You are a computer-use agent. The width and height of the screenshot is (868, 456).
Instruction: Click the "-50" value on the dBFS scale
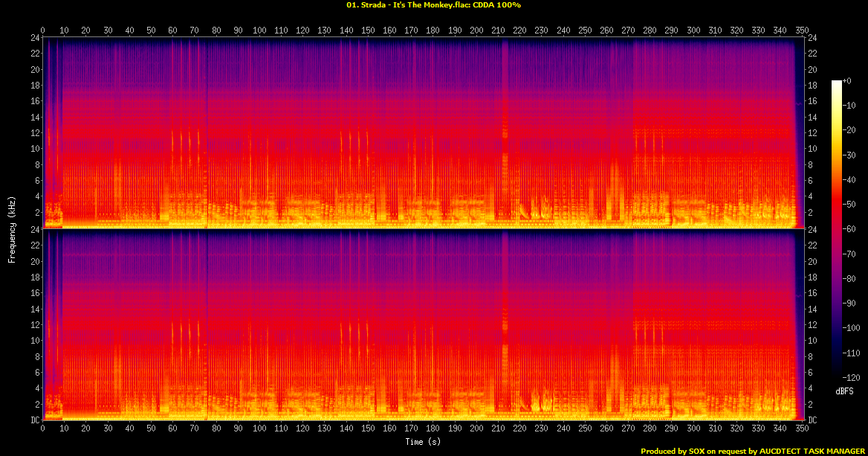[x=849, y=205]
